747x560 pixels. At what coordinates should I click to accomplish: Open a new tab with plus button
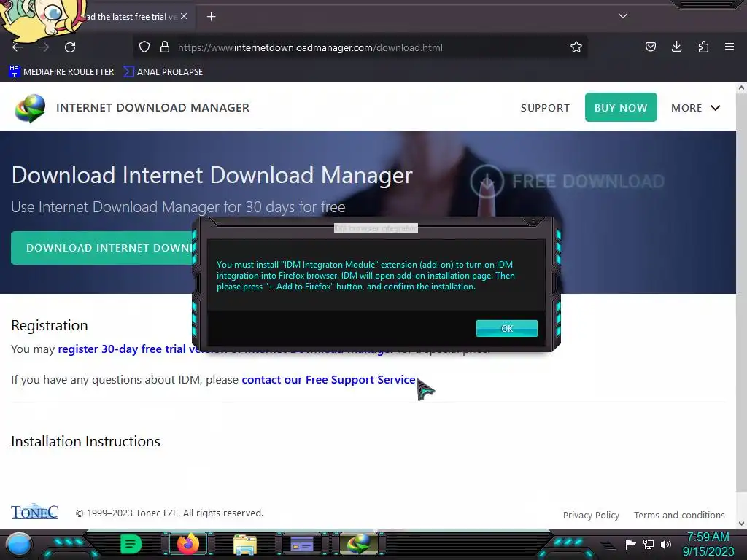(211, 17)
